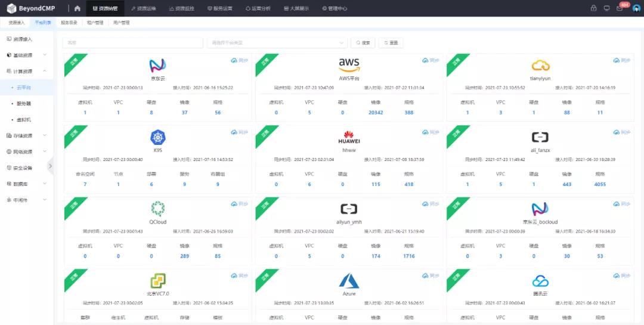Viewport: 644px width, 325px height.
Task: Expand 中间件 in the sidebar
Action: click(26, 200)
